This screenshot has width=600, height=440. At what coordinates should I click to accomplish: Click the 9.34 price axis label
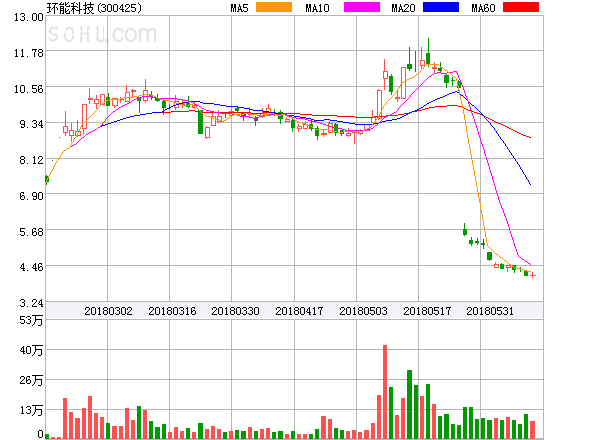31,124
